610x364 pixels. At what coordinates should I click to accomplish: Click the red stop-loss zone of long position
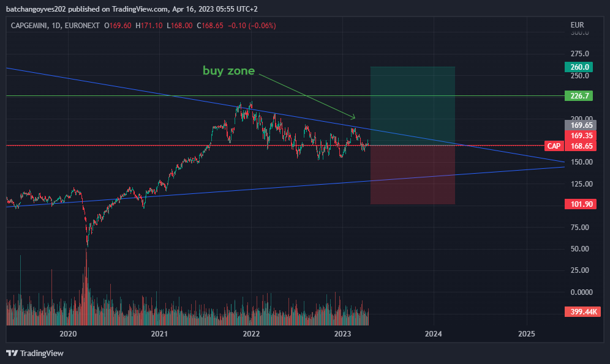(x=412, y=175)
